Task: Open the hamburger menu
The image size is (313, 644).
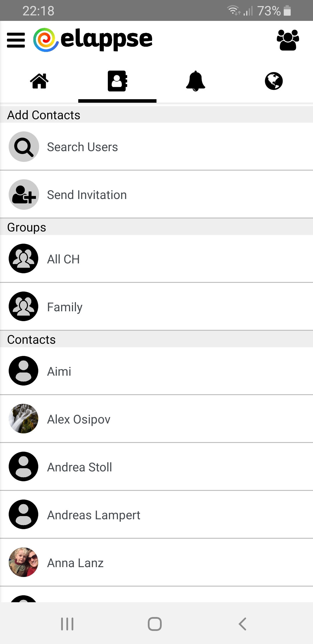Action: (16, 40)
